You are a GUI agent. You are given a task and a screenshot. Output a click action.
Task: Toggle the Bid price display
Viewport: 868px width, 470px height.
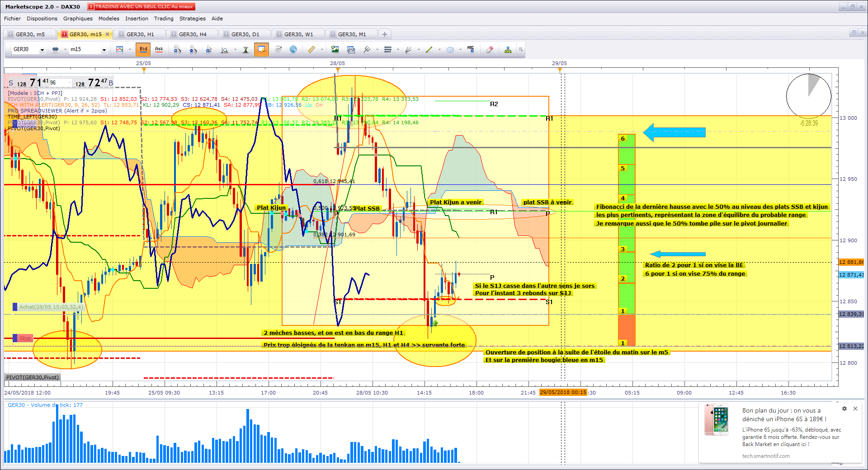[143, 49]
